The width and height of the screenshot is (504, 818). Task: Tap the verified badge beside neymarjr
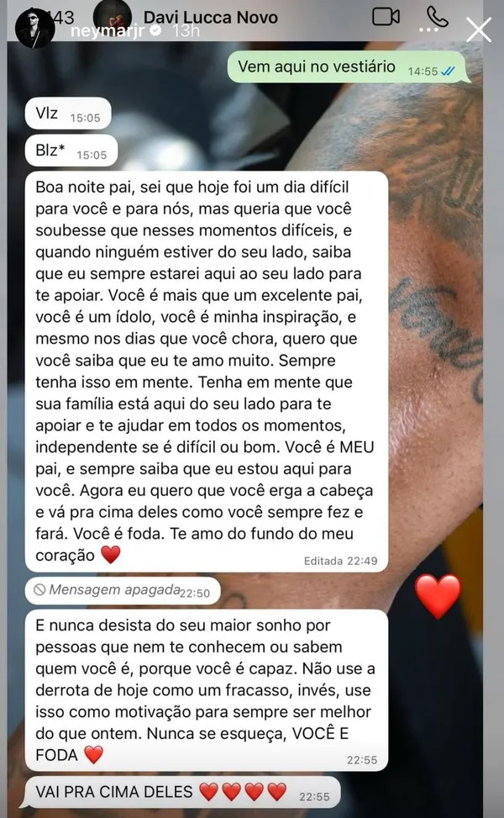coord(155,31)
